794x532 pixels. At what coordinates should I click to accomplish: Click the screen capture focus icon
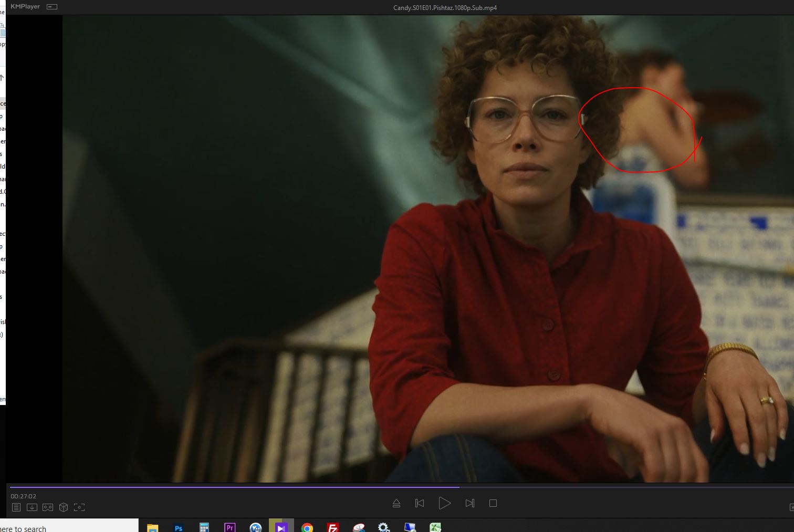coord(79,507)
